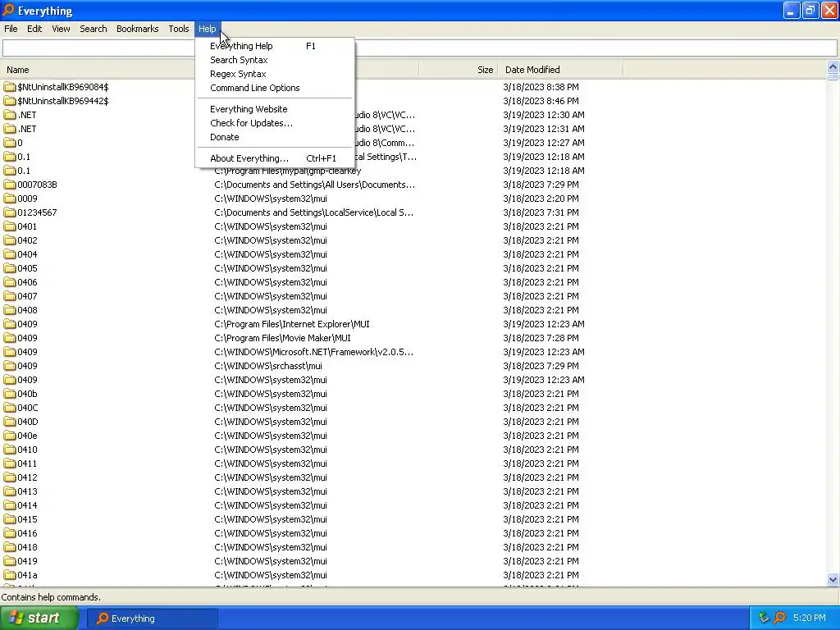Click folder icon of 040b
Viewport: 840px width, 630px height.
pos(10,394)
